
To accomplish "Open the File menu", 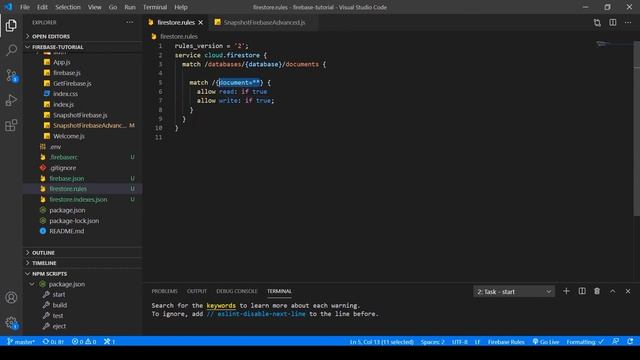I will (24, 7).
